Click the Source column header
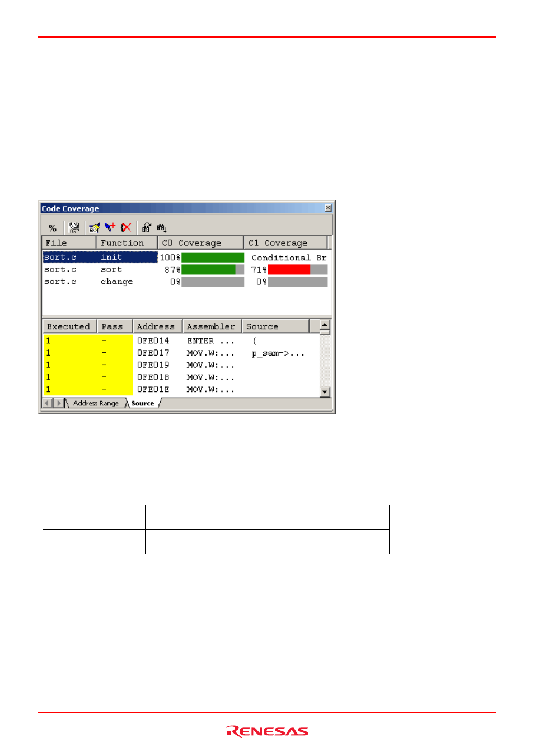Image resolution: width=534 pixels, height=756 pixels. 275,326
